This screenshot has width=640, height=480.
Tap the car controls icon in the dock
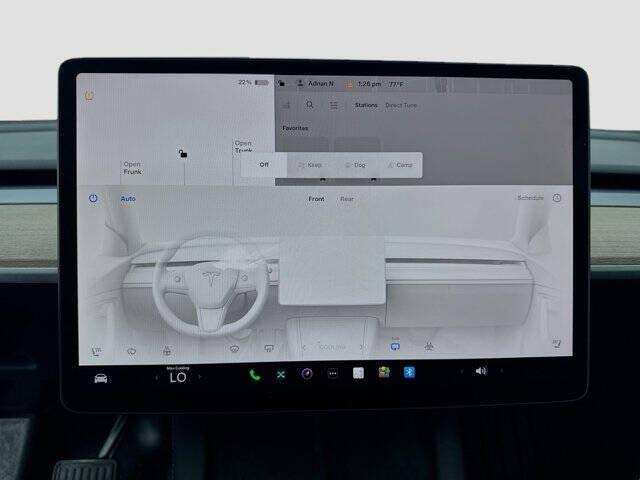coord(101,378)
